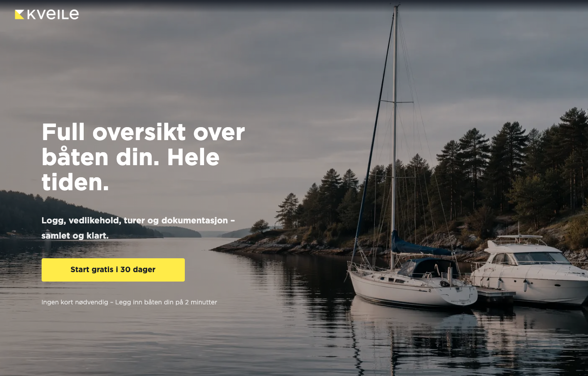Click the yellow Kveile logo mark
Viewport: 588px width, 376px height.
point(19,15)
